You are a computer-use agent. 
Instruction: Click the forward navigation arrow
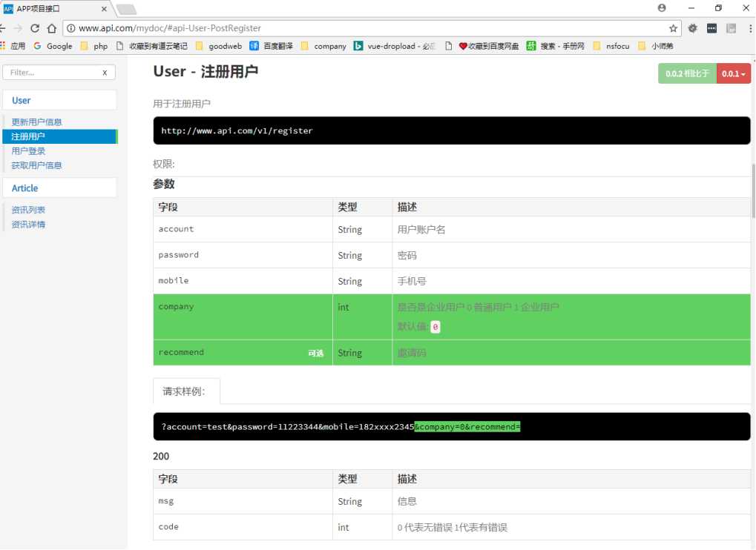(x=18, y=28)
